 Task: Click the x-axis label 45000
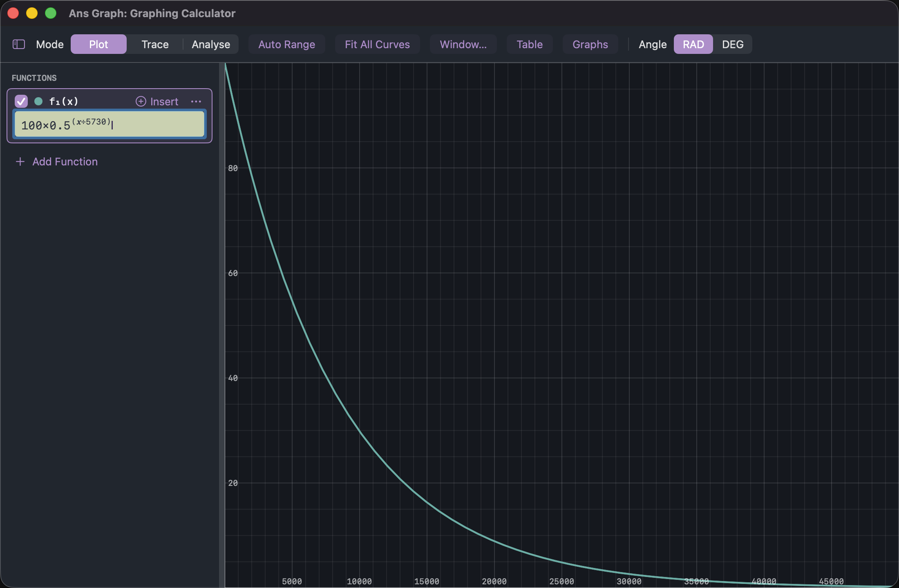[x=832, y=581]
